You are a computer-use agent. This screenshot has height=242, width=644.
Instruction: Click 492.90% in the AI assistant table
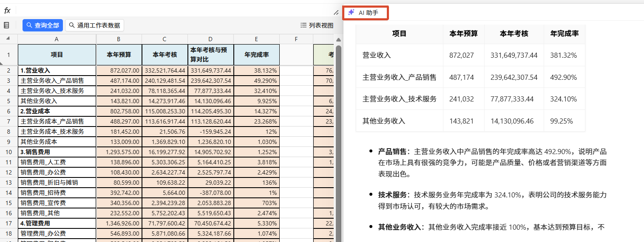[x=564, y=77]
